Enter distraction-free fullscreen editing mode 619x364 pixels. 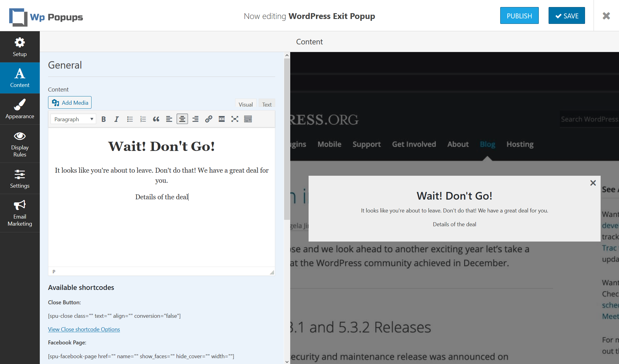(234, 119)
